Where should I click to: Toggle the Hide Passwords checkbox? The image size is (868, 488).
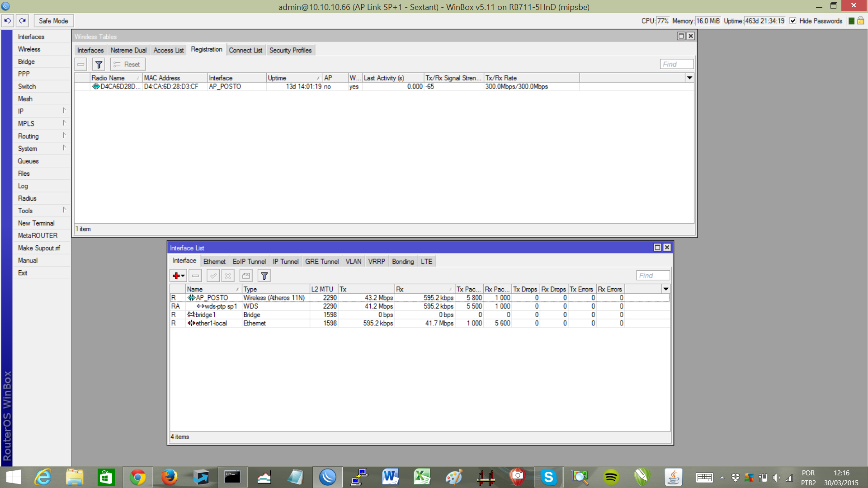coord(793,21)
